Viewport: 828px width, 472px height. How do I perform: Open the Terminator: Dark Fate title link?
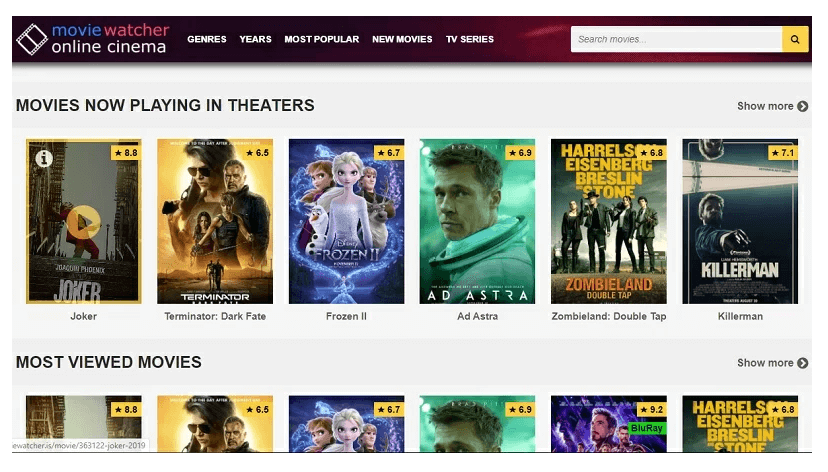coord(215,316)
